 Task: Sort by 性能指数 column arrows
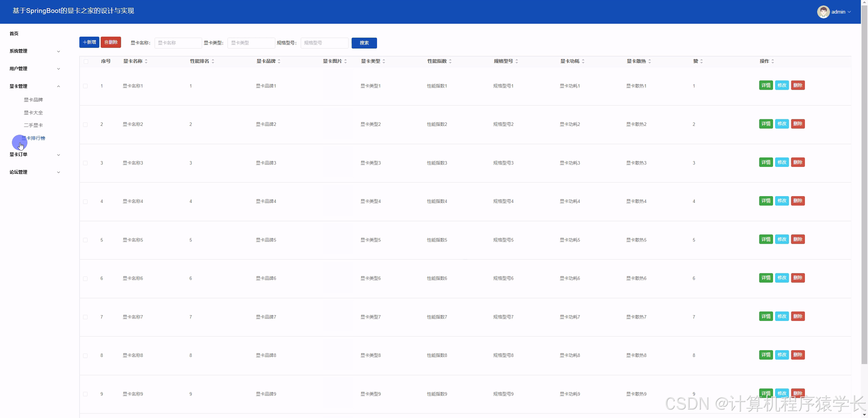[450, 61]
